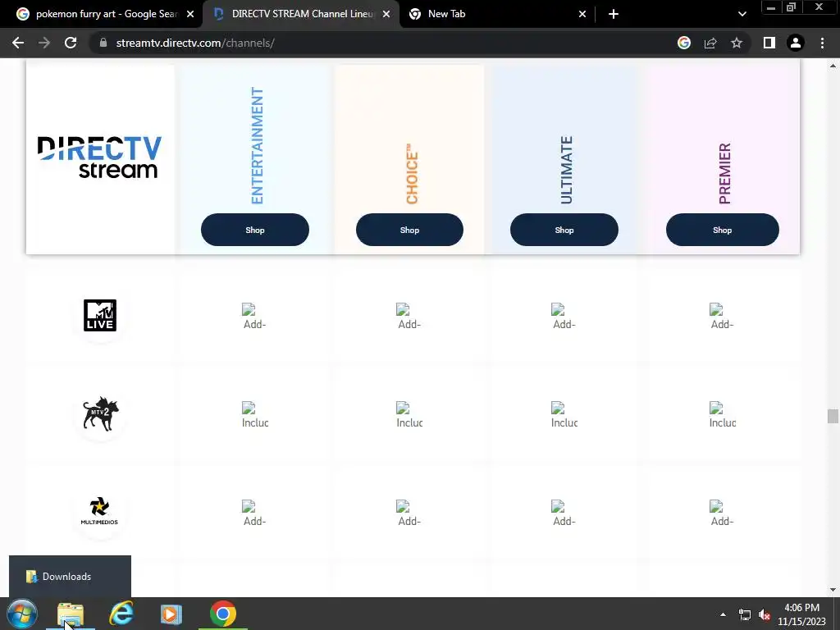Go back using the browser back arrow

point(18,43)
